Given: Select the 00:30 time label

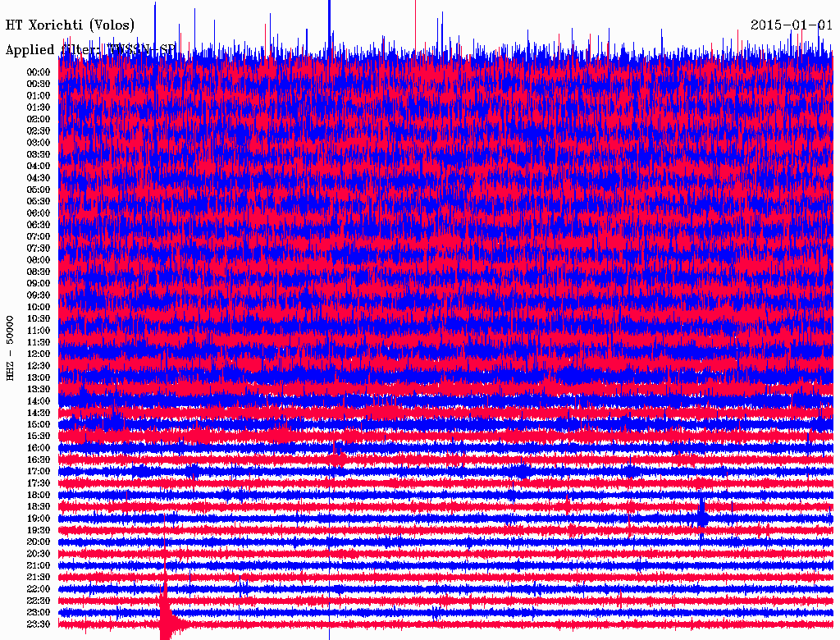Looking at the screenshot, I should (39, 84).
